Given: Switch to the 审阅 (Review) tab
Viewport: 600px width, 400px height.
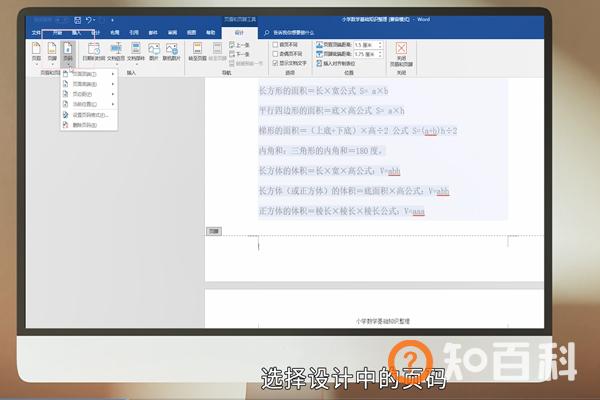Looking at the screenshot, I should (x=173, y=33).
